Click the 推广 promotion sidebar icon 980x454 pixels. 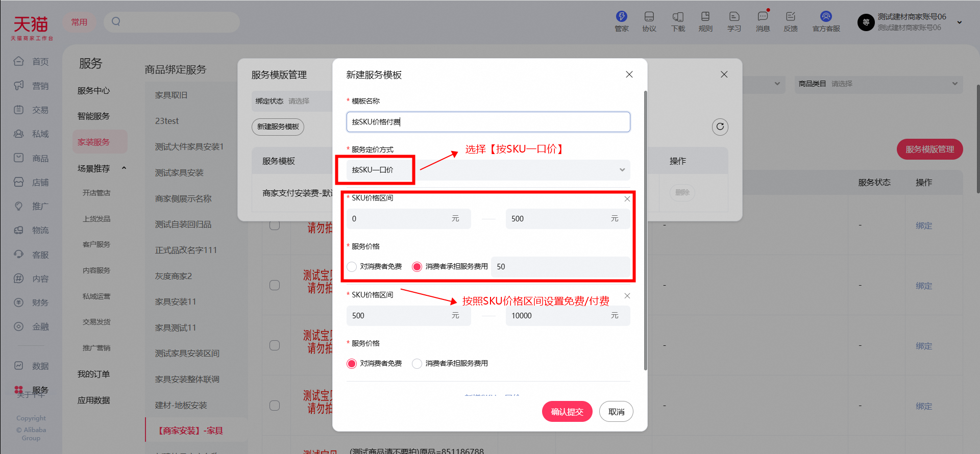coord(19,206)
